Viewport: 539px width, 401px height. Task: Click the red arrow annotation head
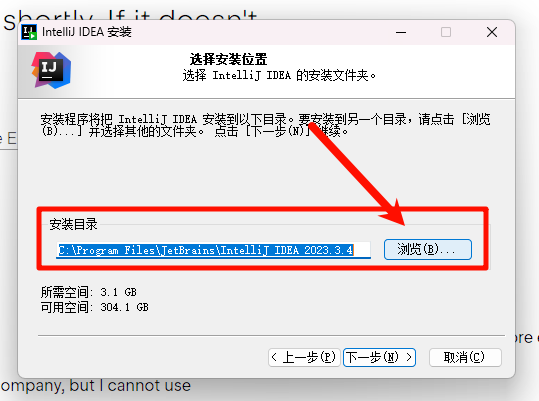[x=394, y=212]
